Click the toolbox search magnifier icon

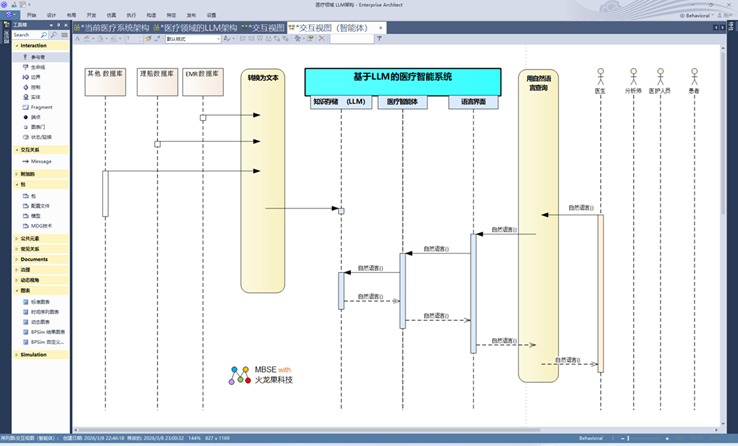(50, 35)
